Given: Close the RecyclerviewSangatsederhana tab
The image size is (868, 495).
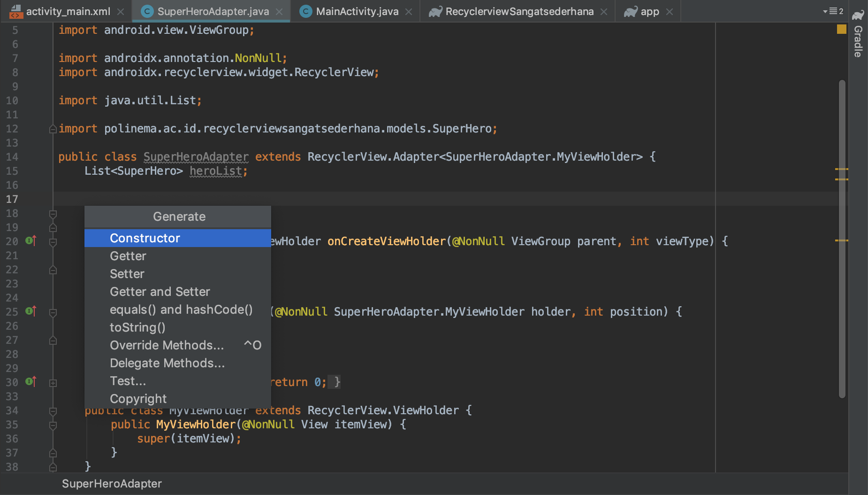Looking at the screenshot, I should (x=604, y=12).
